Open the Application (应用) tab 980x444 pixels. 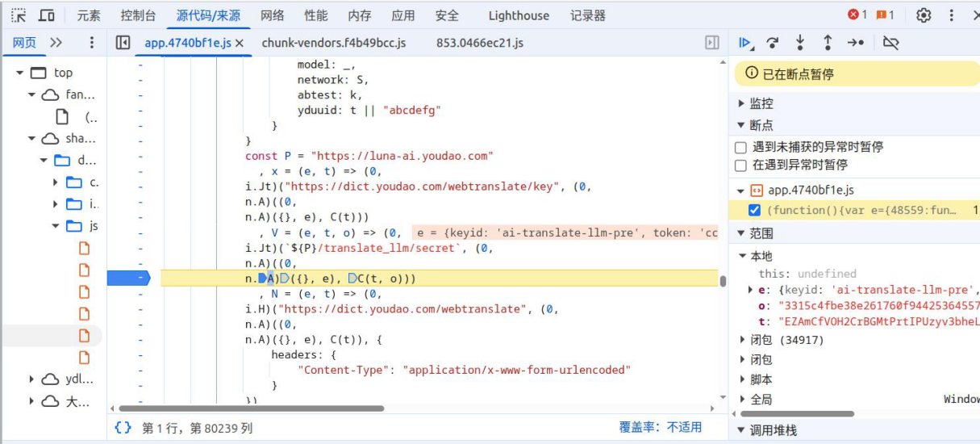(403, 15)
